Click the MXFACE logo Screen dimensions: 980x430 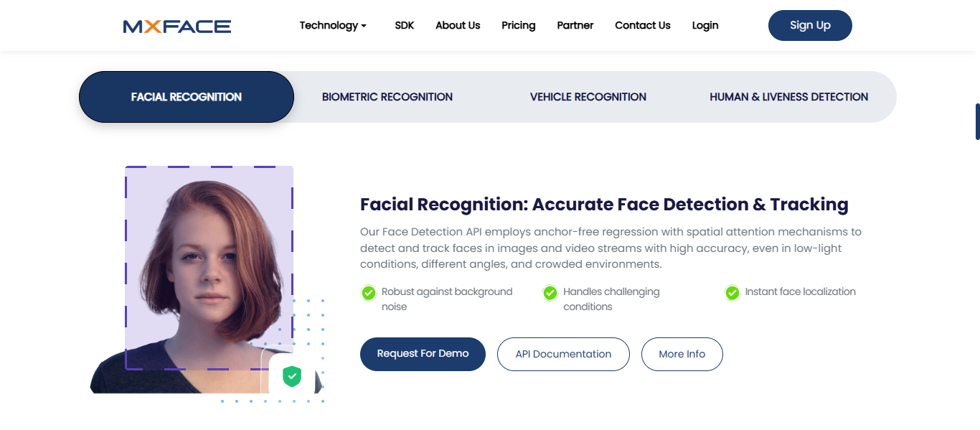[176, 25]
